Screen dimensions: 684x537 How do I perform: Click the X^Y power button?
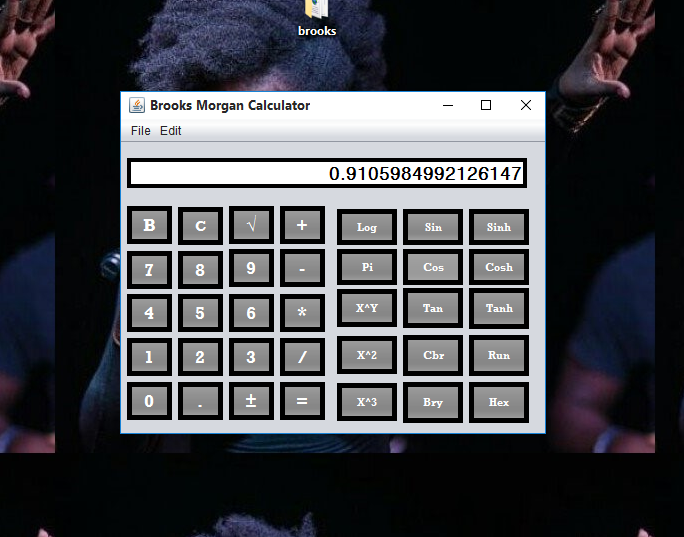click(367, 308)
